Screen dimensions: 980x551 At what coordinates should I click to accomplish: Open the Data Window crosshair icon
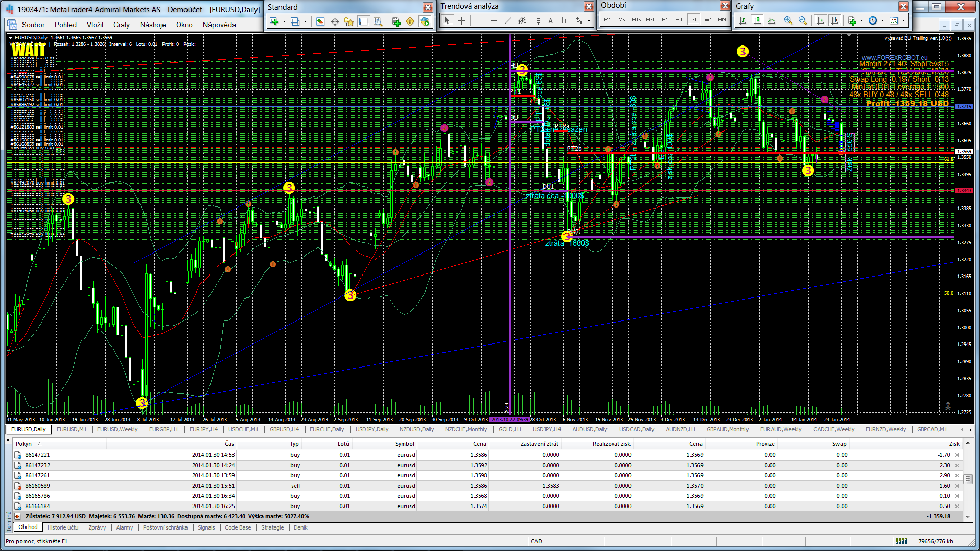point(335,21)
